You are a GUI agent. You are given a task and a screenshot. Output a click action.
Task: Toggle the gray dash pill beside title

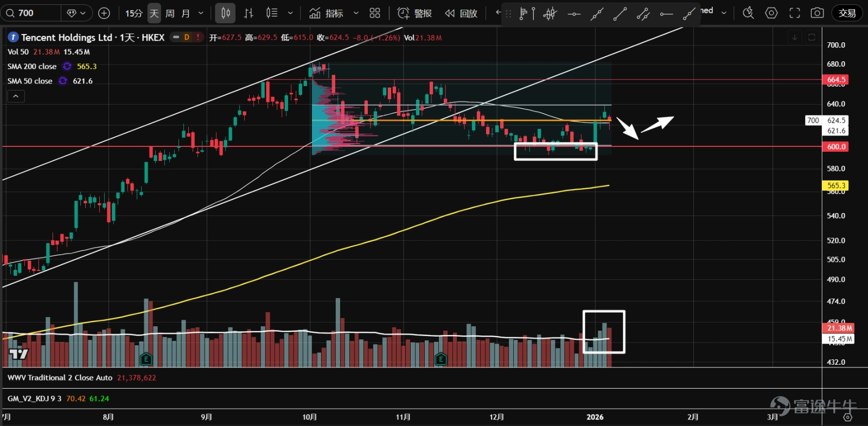coord(176,37)
